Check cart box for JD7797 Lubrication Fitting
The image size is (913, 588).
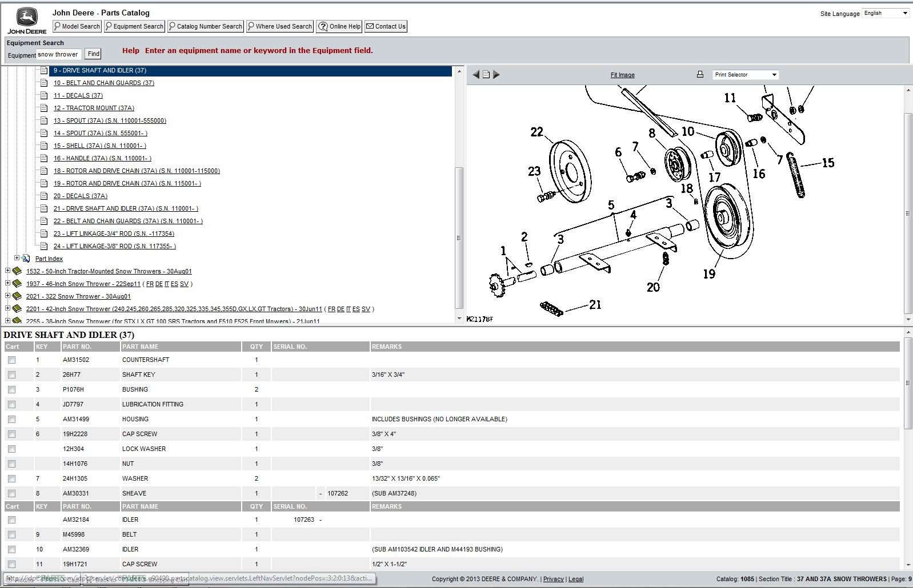[11, 405]
